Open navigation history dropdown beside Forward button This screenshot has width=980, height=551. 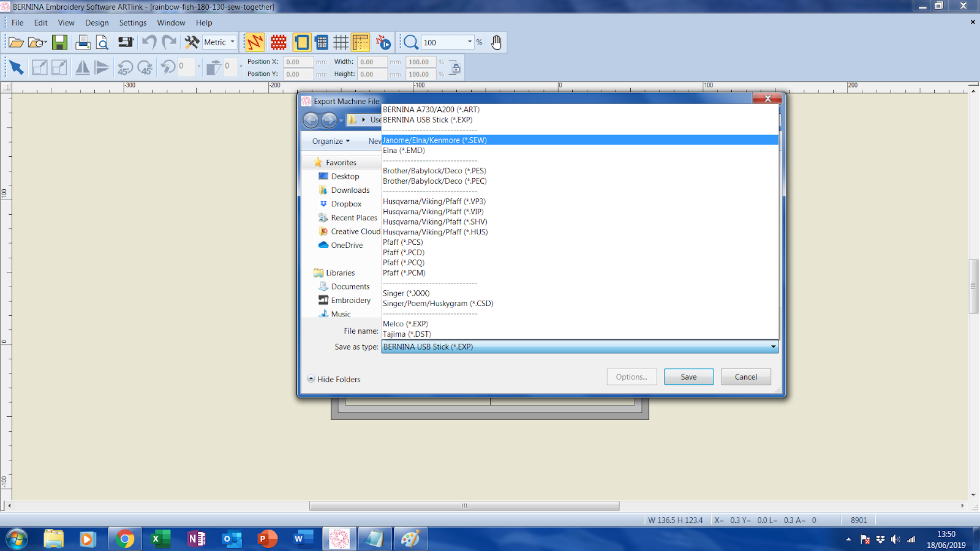[x=341, y=120]
